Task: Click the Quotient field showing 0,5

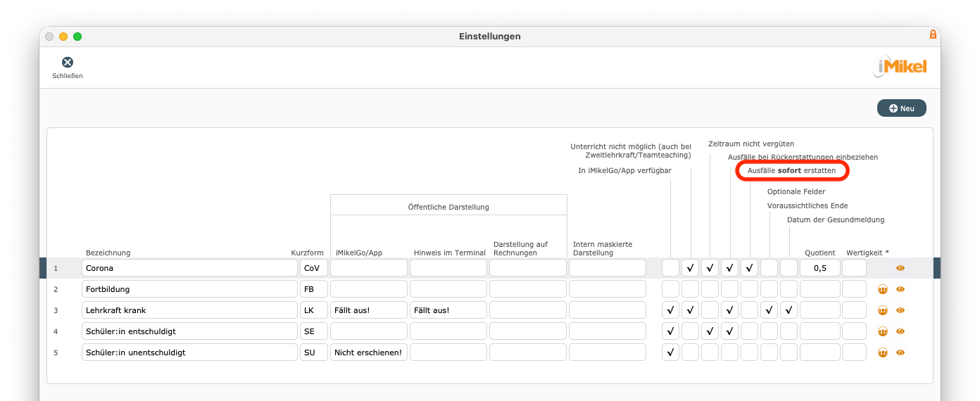Action: click(x=819, y=268)
